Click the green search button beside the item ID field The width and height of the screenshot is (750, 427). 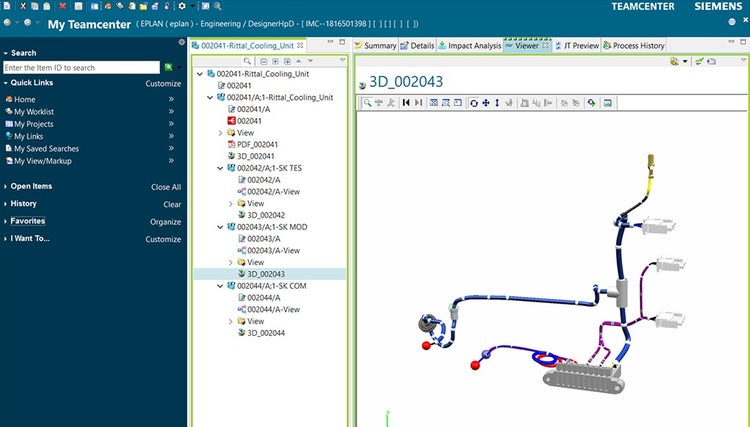click(169, 68)
